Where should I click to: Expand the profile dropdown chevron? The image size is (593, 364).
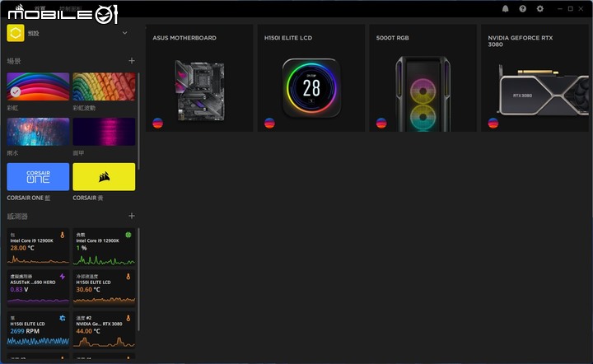pyautogui.click(x=125, y=33)
